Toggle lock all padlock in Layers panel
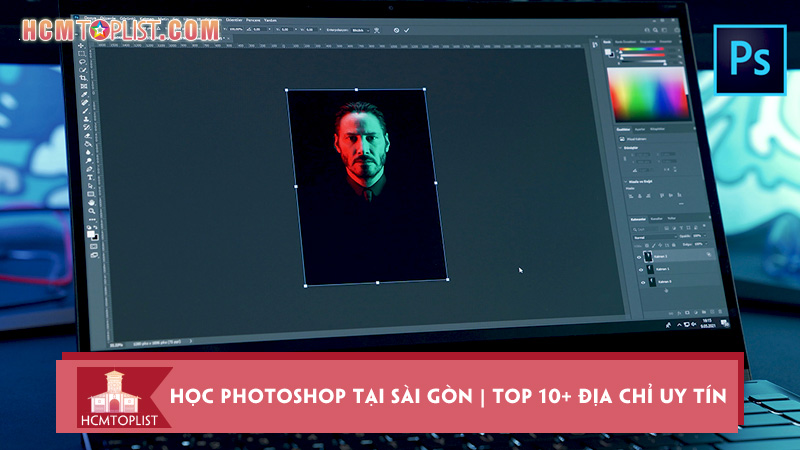 673,245
